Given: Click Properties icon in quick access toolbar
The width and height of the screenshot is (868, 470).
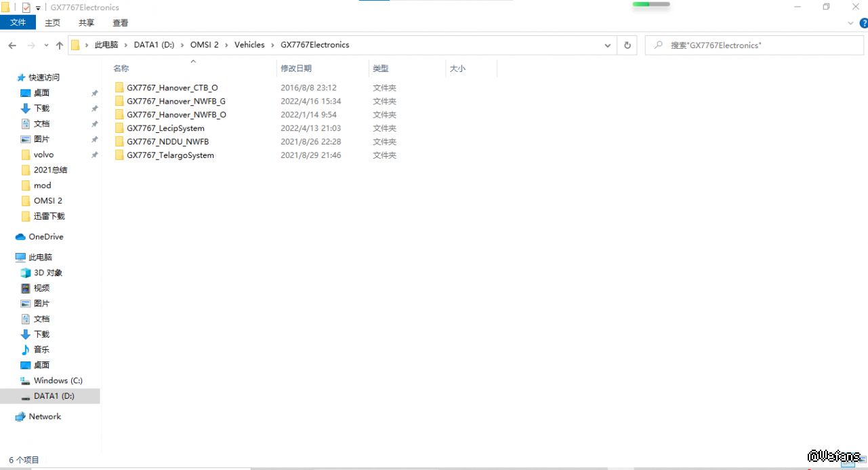Looking at the screenshot, I should [x=26, y=7].
